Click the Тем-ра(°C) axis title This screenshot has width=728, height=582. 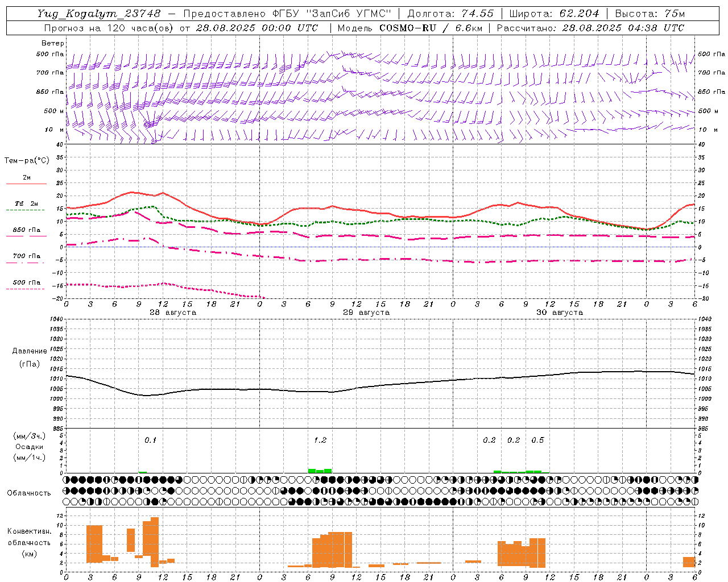coord(27,161)
